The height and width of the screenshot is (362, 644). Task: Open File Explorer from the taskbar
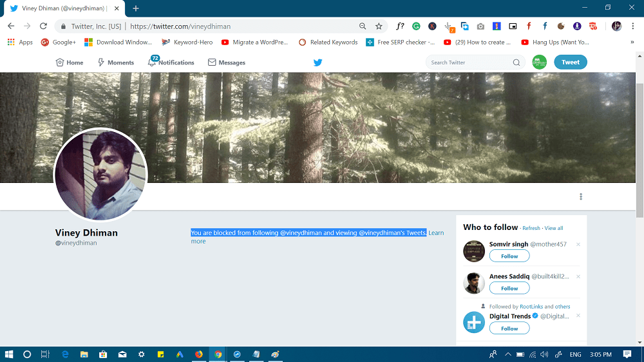(84, 354)
